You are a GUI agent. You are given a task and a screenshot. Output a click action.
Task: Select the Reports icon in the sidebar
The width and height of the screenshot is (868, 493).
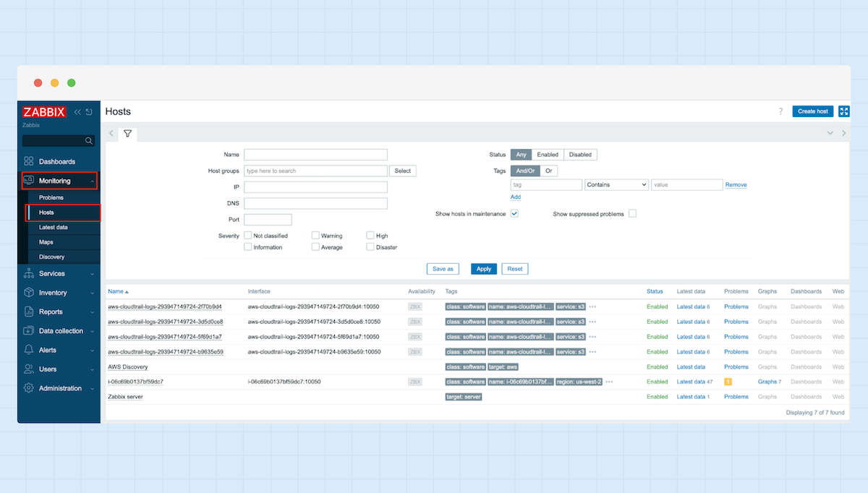click(30, 311)
